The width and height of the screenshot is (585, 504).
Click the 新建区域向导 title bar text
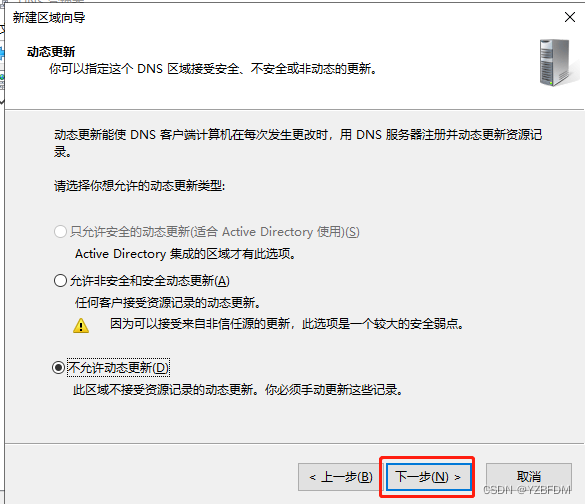click(x=49, y=18)
